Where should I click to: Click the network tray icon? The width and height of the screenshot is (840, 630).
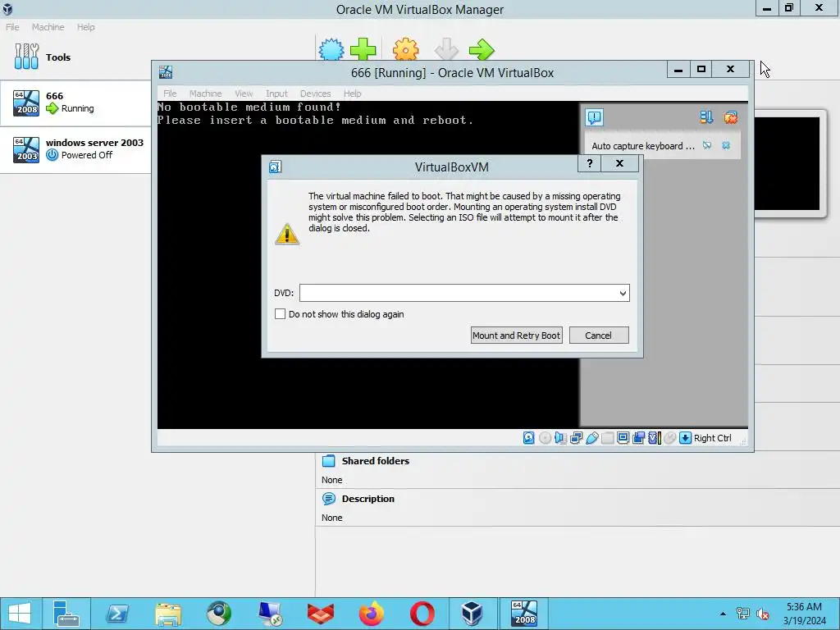pos(742,614)
